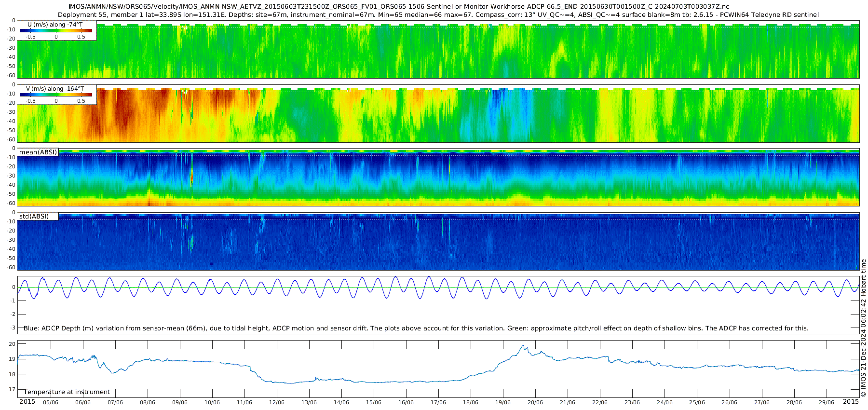868x410 pixels.
Task: Click the 05/06 date tick
Action: pyautogui.click(x=51, y=402)
